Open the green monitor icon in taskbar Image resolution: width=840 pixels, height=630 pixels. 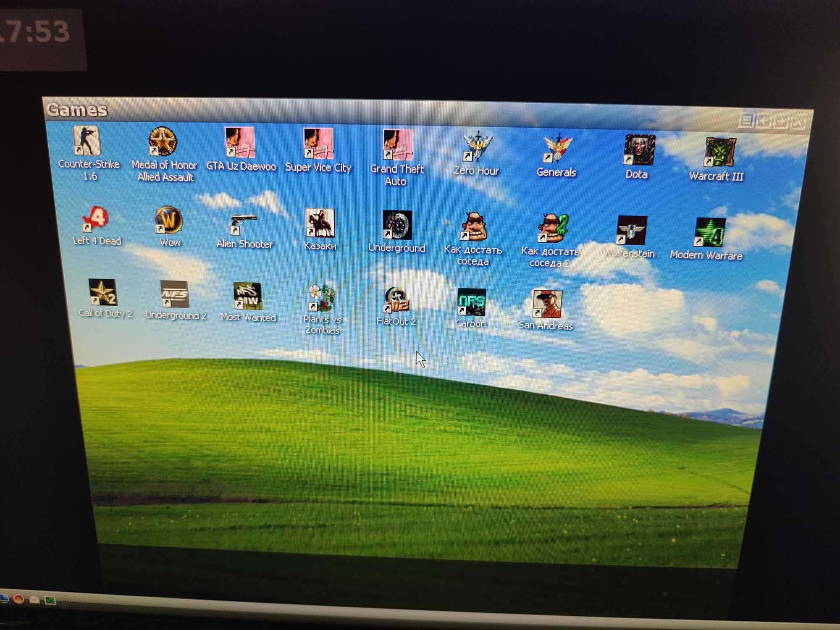[50, 600]
